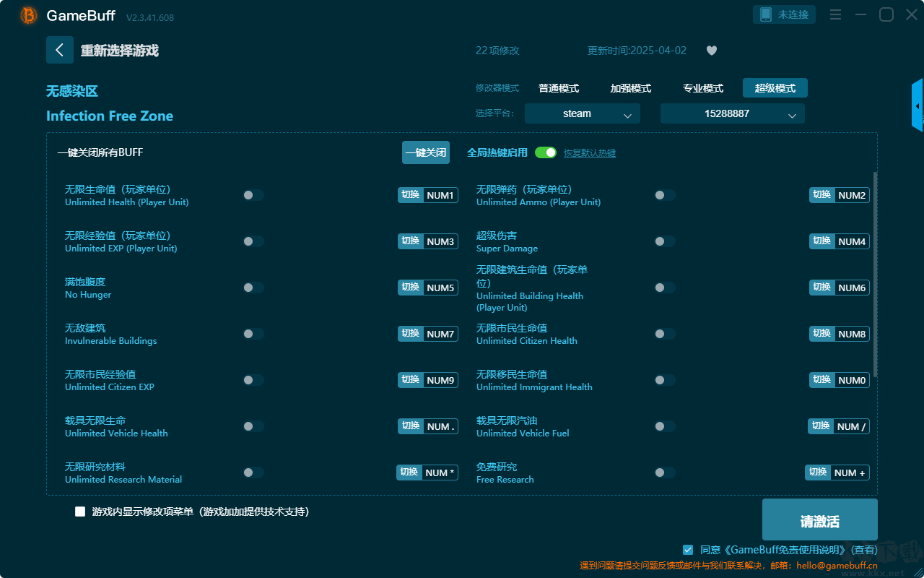
Task: Click the NUM7 hotkey button
Action: coord(428,334)
